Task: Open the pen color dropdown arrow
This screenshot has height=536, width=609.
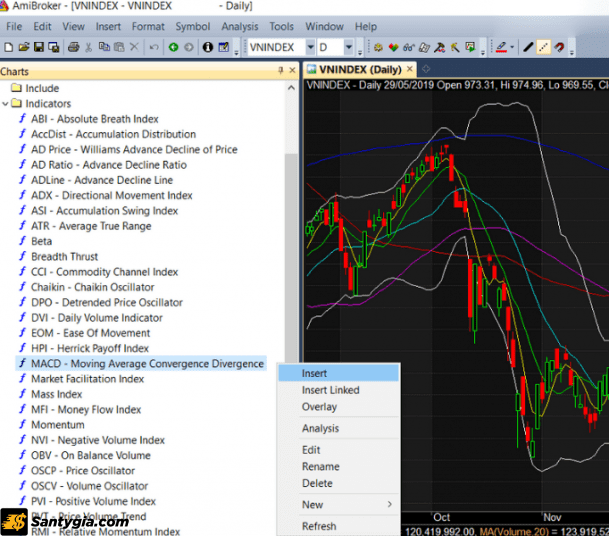Action: coord(512,47)
